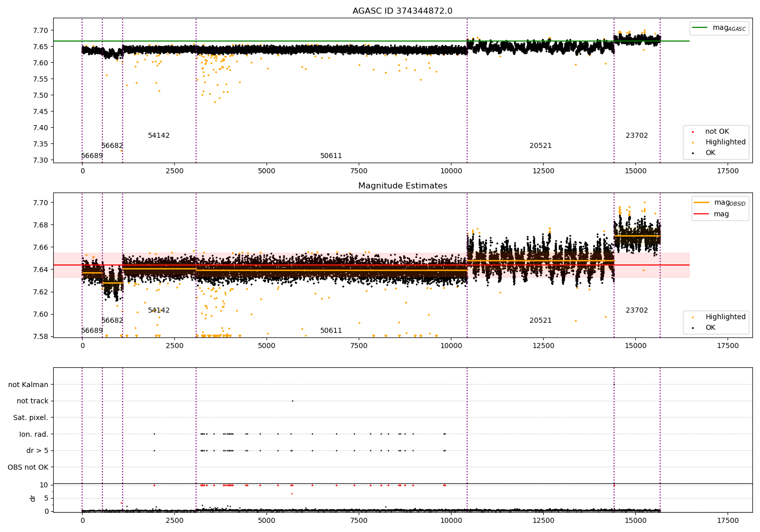Viewport: 760px width, 532px height.
Task: Click the 7.55 y-tick in top plot
Action: coord(41,79)
